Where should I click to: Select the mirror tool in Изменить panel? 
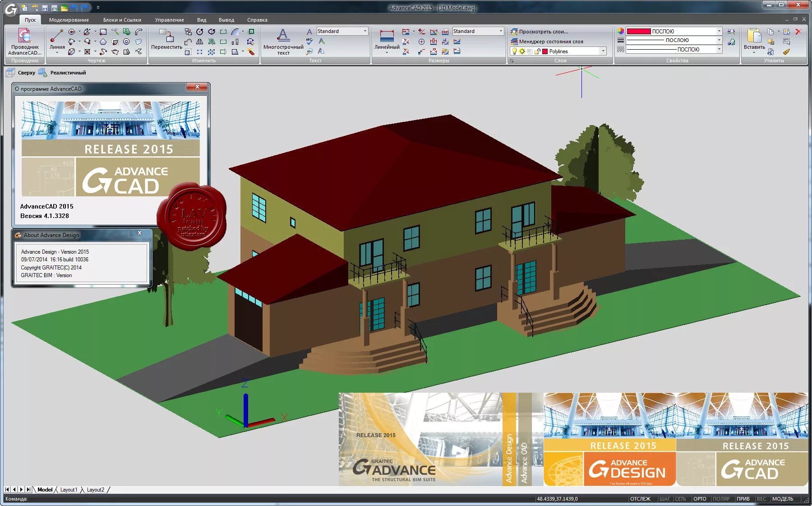point(199,42)
